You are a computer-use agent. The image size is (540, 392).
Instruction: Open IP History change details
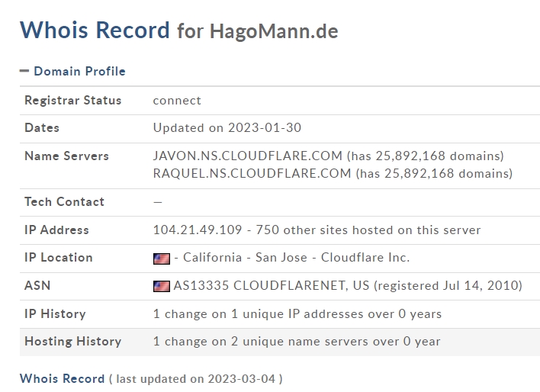pos(297,314)
